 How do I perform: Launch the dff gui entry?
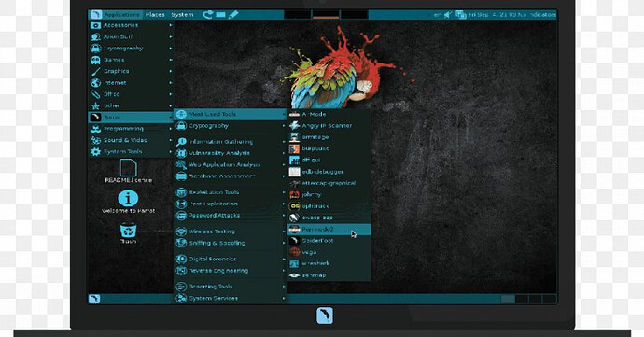(x=329, y=161)
